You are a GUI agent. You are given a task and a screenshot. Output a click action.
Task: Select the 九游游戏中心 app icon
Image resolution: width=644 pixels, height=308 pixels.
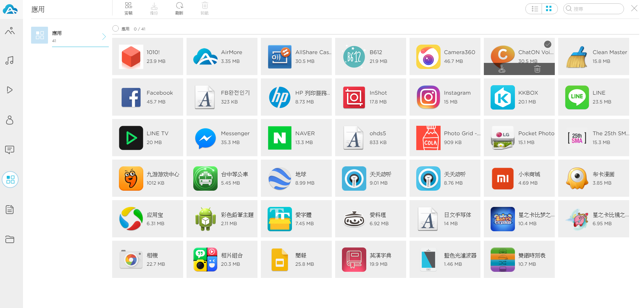point(131,179)
